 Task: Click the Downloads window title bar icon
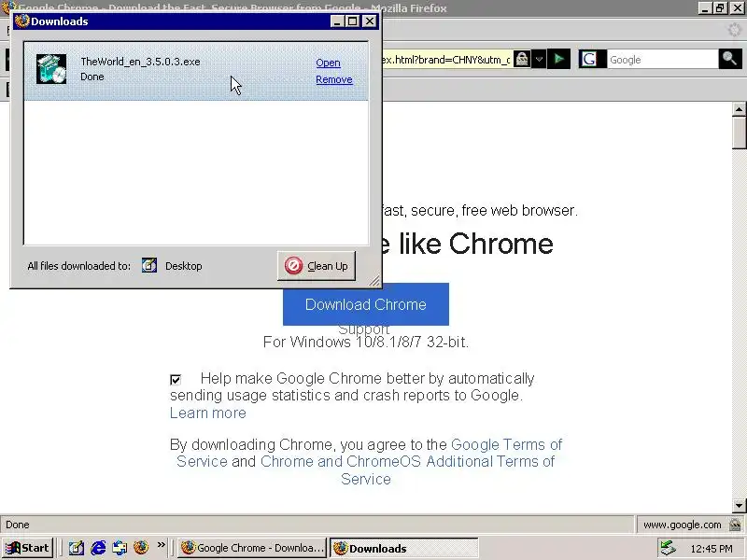pyautogui.click(x=21, y=21)
